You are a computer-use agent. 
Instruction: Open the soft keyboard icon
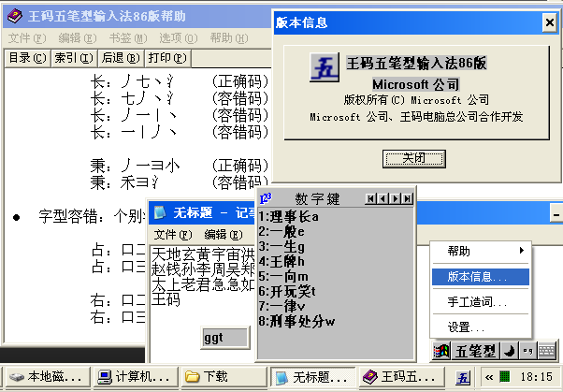pos(547,351)
